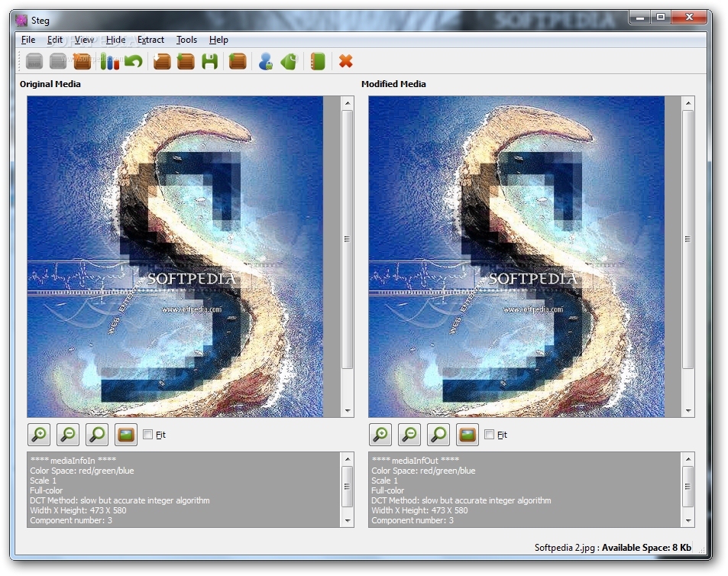Maximize the Steg window

click(x=660, y=17)
